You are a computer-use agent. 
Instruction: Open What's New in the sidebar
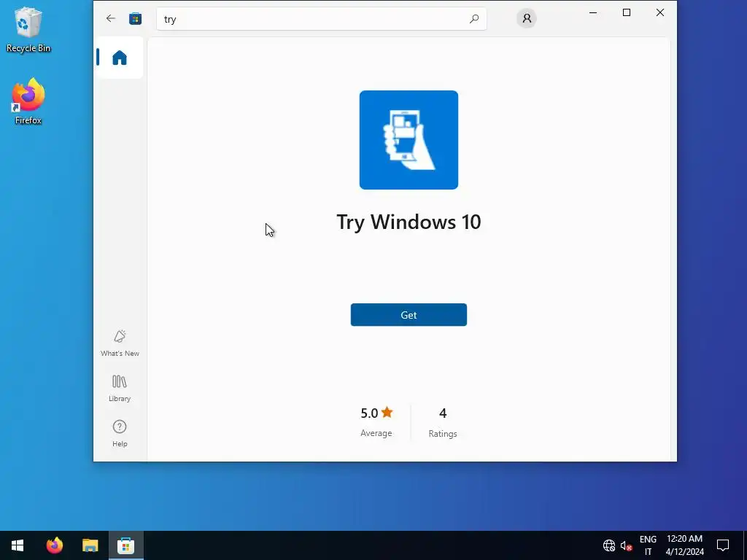tap(120, 343)
